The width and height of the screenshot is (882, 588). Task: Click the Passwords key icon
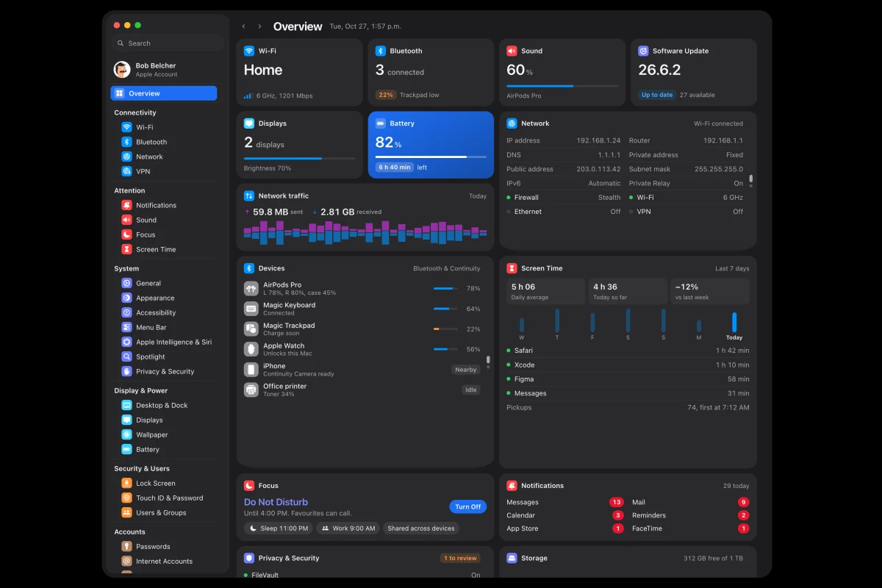[126, 546]
